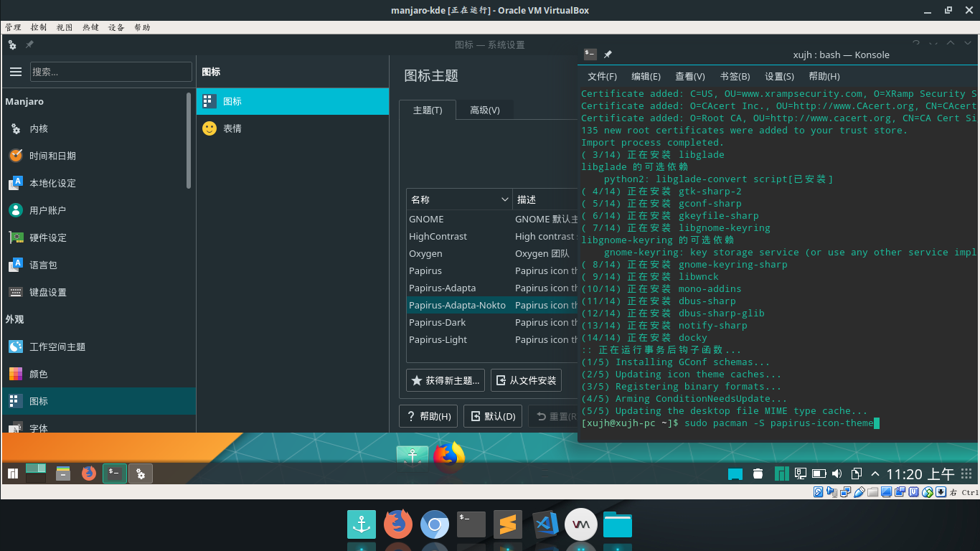The height and width of the screenshot is (551, 980).
Task: Select the Papirus-Adapta-Nokto icon theme
Action: click(492, 306)
